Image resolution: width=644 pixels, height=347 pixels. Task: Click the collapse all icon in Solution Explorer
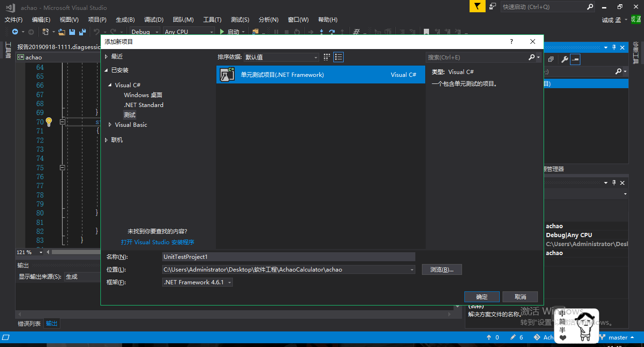click(x=551, y=59)
